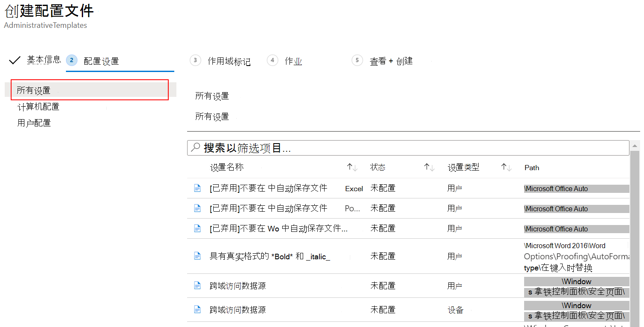This screenshot has width=644, height=327.
Task: Click 未配置 status in Excel row
Action: (383, 188)
